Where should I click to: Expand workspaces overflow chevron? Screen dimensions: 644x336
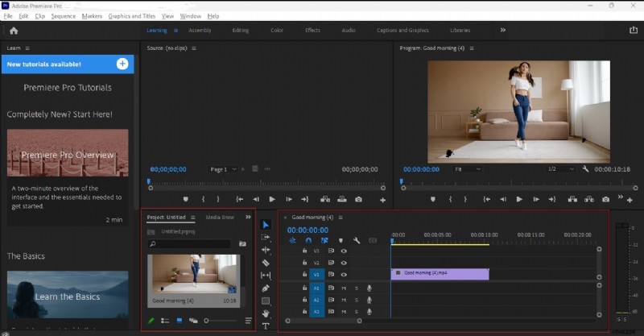pos(502,30)
